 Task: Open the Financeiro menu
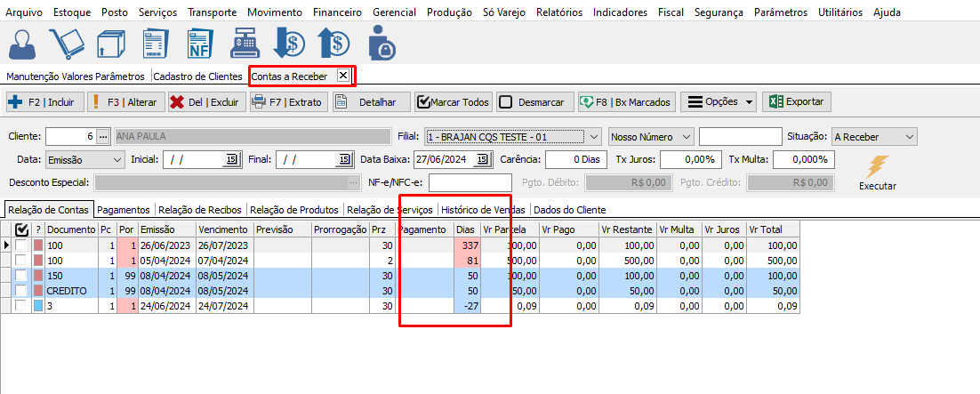[x=337, y=12]
